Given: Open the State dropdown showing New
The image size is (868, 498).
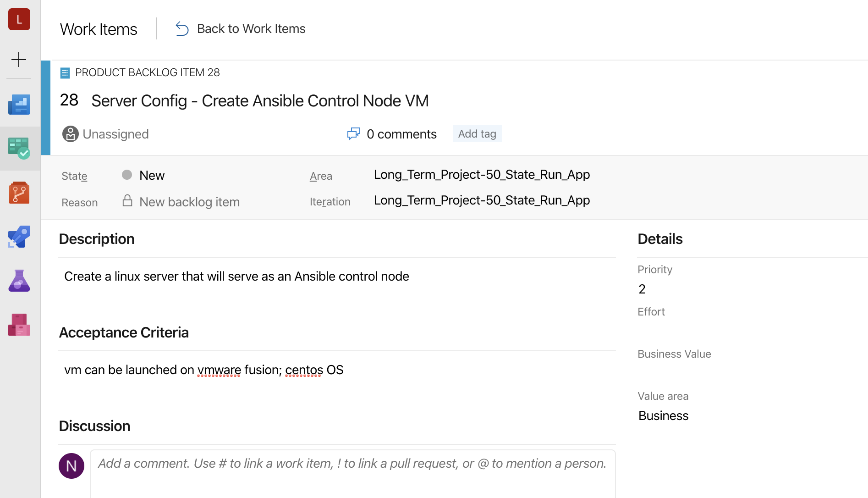Looking at the screenshot, I should [x=152, y=175].
